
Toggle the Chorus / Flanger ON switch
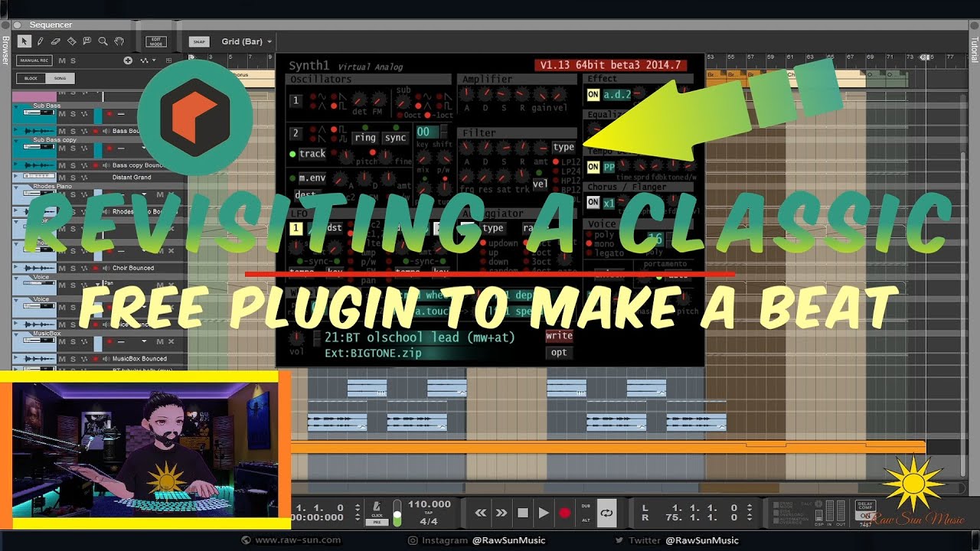tap(593, 203)
